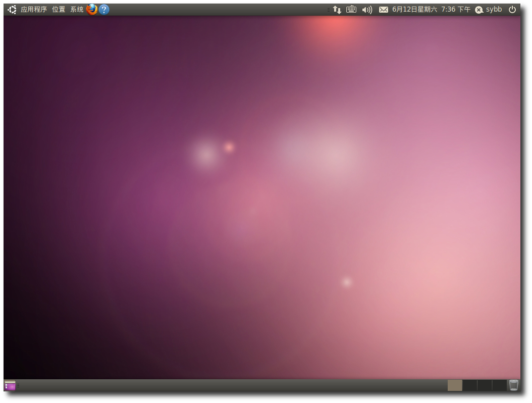Open the 位置 menu
Viewport: 532px width, 403px height.
59,10
